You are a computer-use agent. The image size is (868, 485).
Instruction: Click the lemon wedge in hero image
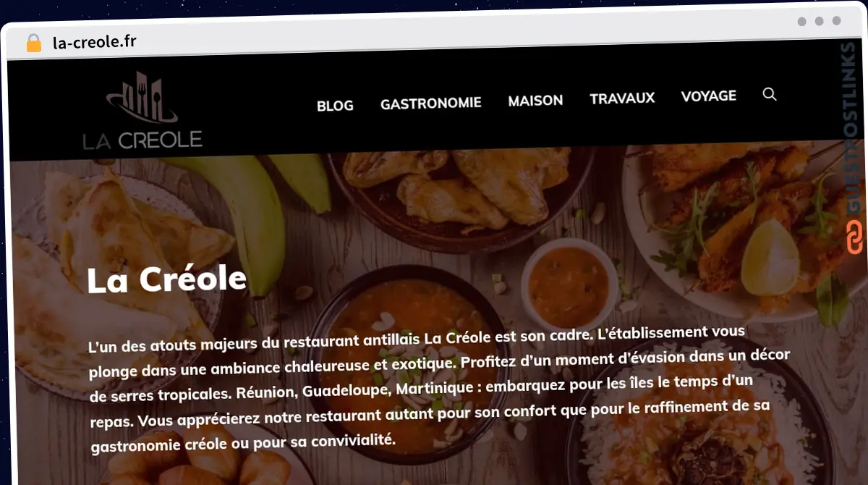click(x=767, y=257)
